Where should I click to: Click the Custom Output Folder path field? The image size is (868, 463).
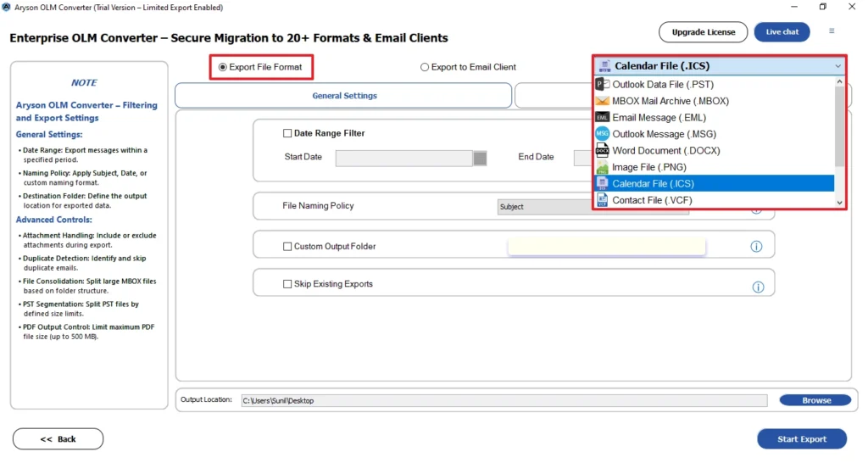click(x=607, y=247)
